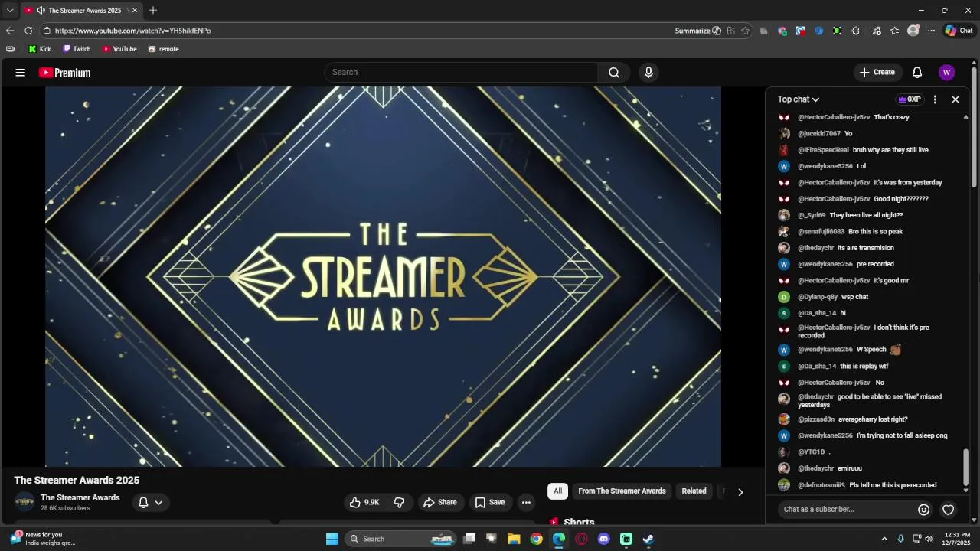Open favorites list icon in toolbar
The image size is (980, 551).
point(894,31)
